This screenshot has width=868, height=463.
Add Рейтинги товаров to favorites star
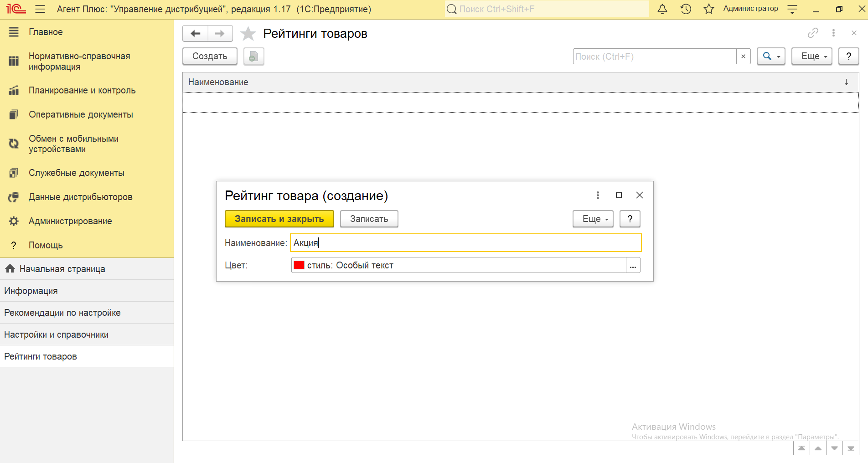pyautogui.click(x=248, y=33)
